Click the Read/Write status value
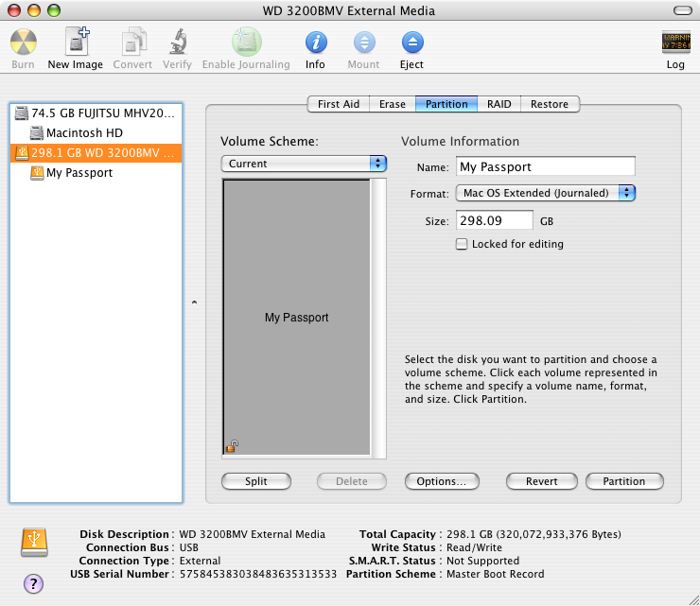This screenshot has width=700, height=606. pos(474,547)
